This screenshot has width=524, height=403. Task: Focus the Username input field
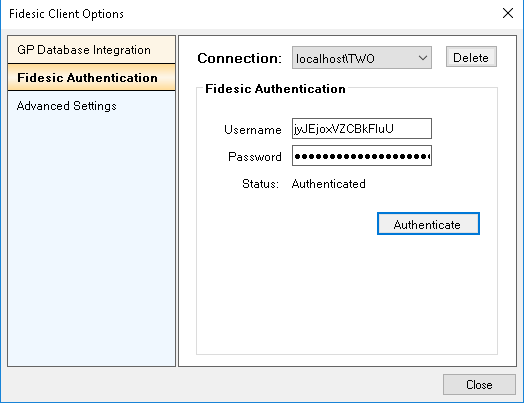[x=362, y=129]
